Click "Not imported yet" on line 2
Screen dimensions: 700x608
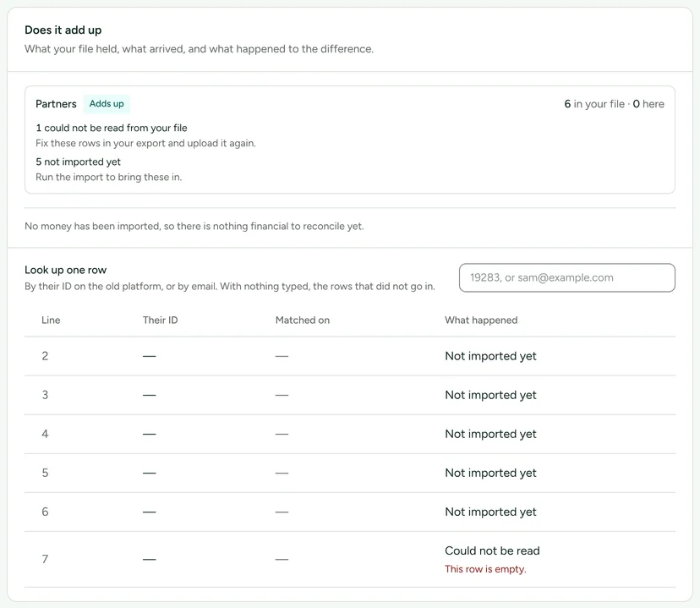click(490, 356)
